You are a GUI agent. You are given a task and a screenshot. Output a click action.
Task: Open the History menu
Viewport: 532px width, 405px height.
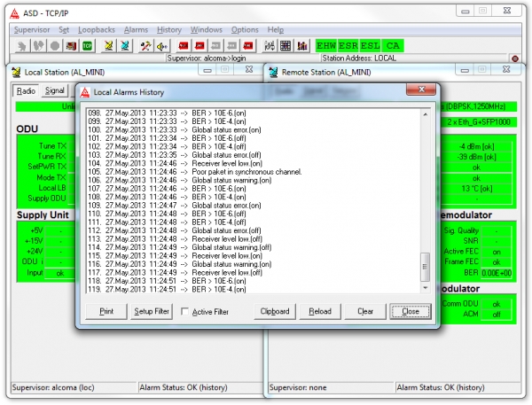click(x=168, y=29)
